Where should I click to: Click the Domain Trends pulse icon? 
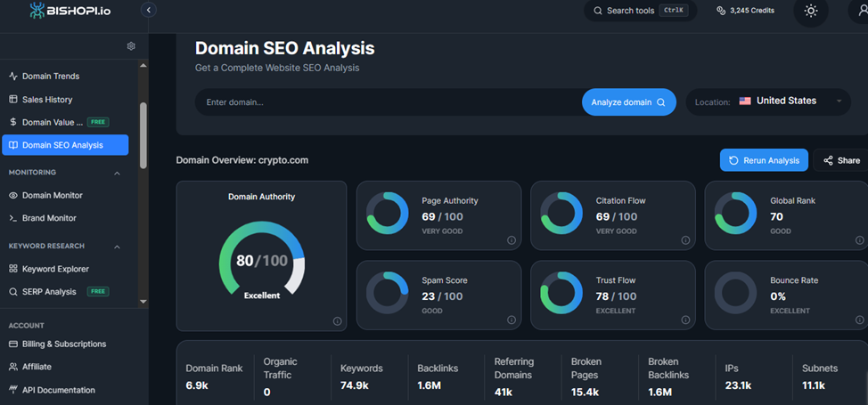tap(13, 77)
